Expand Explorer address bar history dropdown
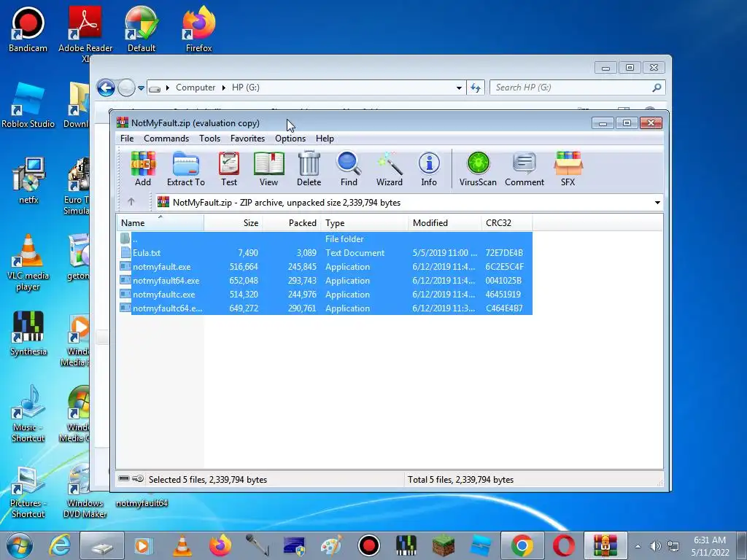Screen dimensions: 747x560 tap(459, 87)
